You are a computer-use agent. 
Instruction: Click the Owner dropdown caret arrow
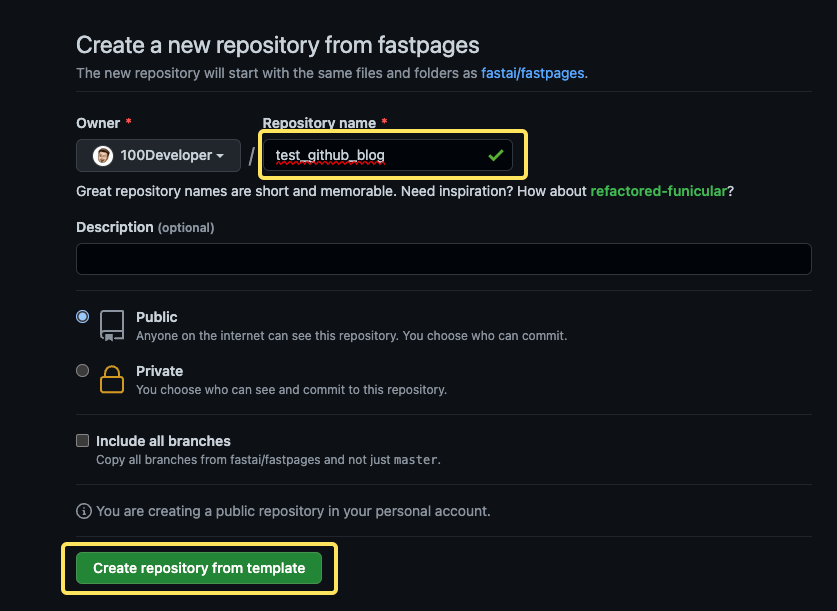(x=220, y=156)
